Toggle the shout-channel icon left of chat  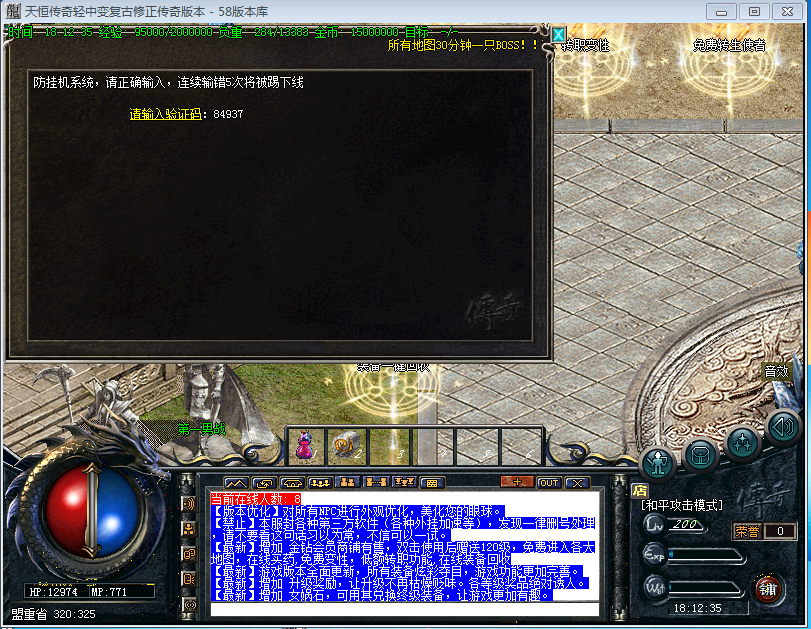point(189,503)
